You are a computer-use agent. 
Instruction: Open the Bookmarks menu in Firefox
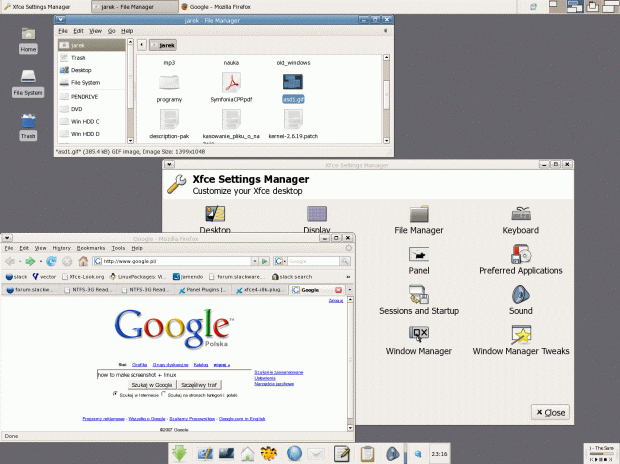click(91, 247)
